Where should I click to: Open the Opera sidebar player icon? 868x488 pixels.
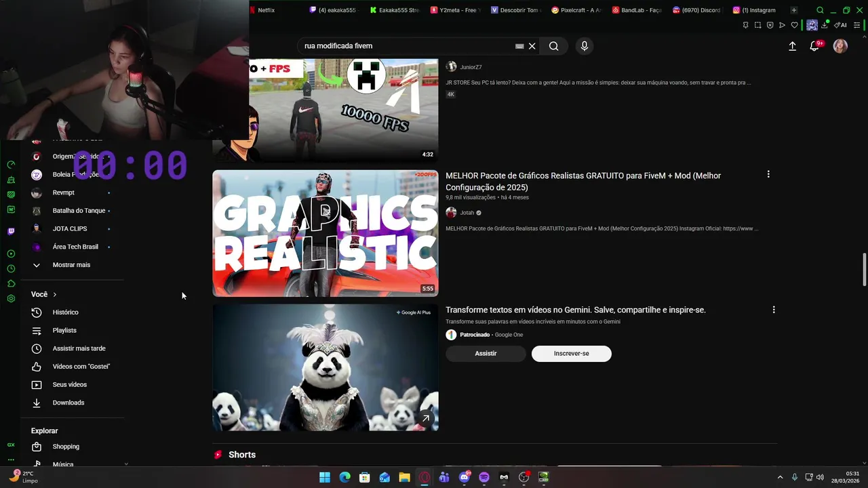(11, 253)
